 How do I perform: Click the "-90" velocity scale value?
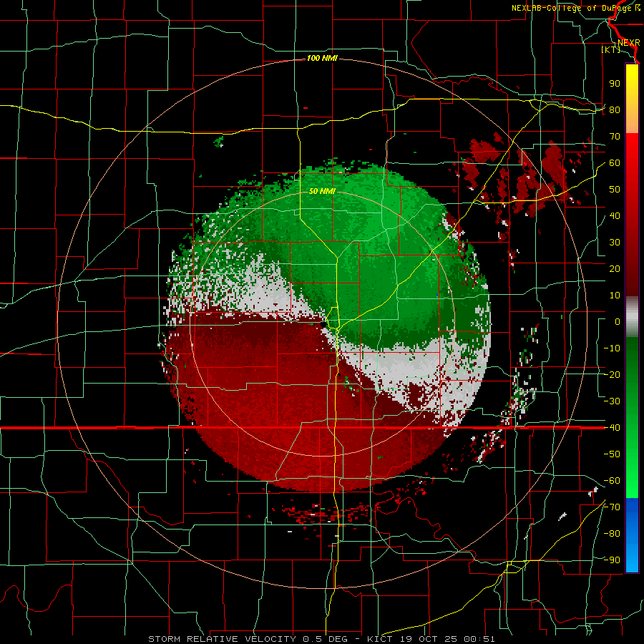(x=612, y=560)
